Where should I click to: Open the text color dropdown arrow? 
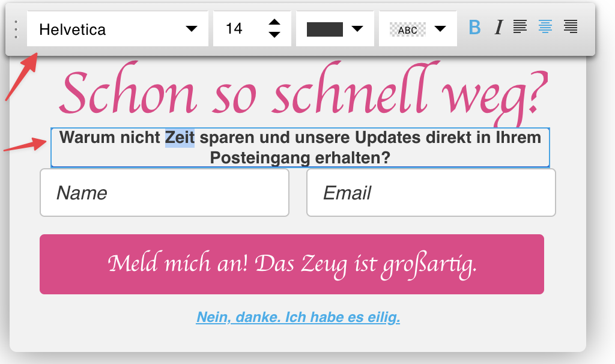357,29
